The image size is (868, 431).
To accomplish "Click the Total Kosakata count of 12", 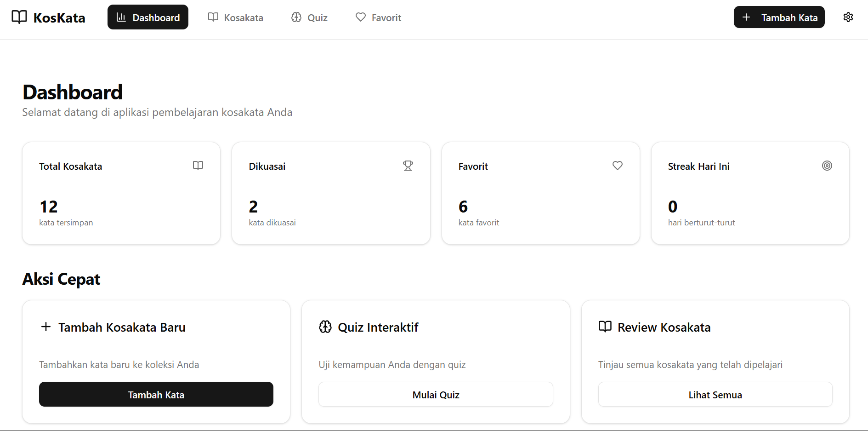I will point(49,207).
